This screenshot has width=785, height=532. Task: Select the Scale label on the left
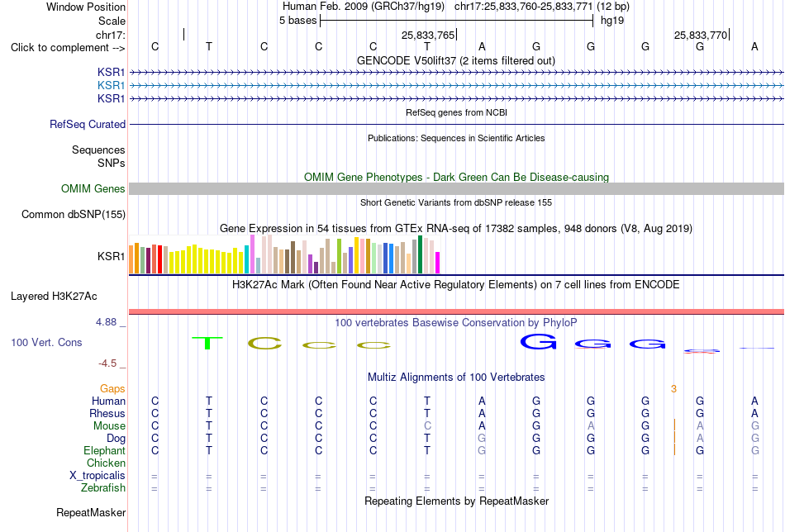coord(112,21)
